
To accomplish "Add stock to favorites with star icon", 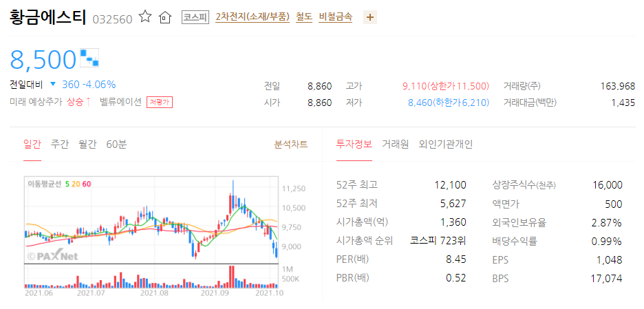I will point(145,17).
